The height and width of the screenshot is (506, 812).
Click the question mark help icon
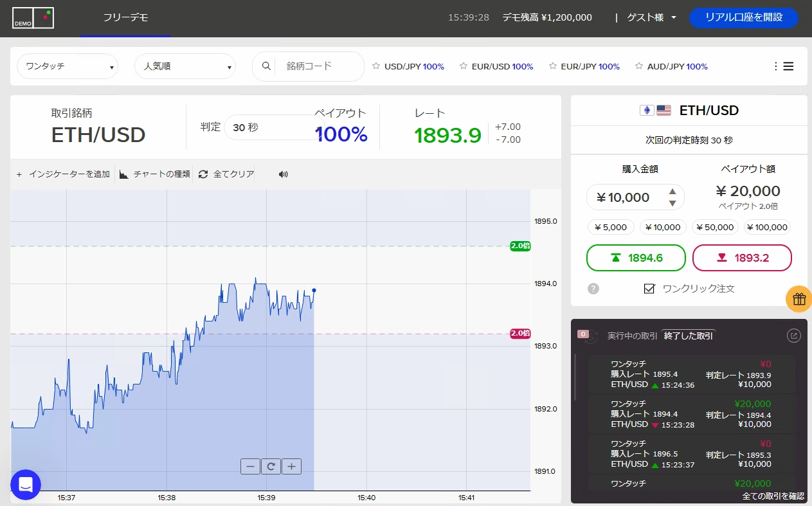pos(593,289)
